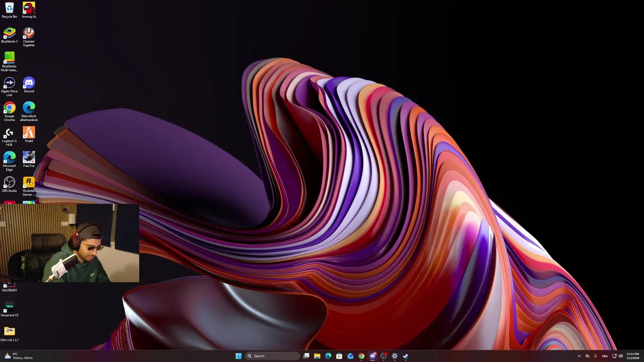644x362 pixels.
Task: Open Settings from the taskbar
Action: pyautogui.click(x=394, y=356)
